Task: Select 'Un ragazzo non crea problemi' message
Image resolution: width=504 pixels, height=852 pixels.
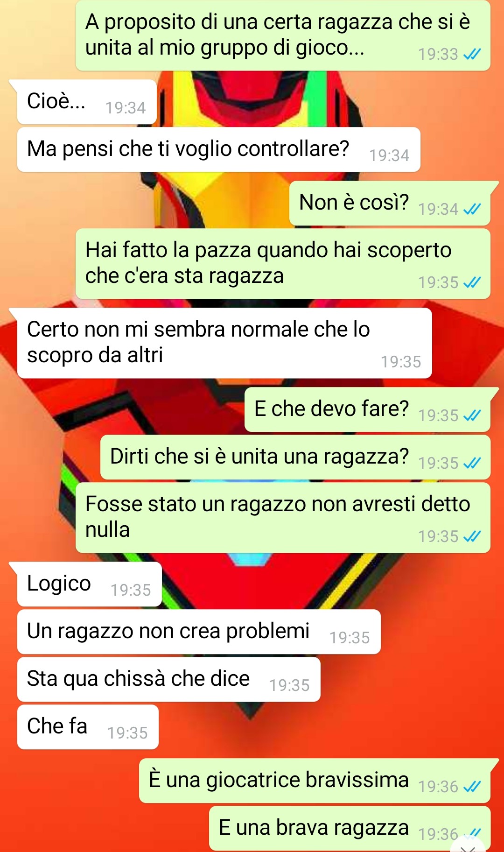Action: (x=199, y=632)
